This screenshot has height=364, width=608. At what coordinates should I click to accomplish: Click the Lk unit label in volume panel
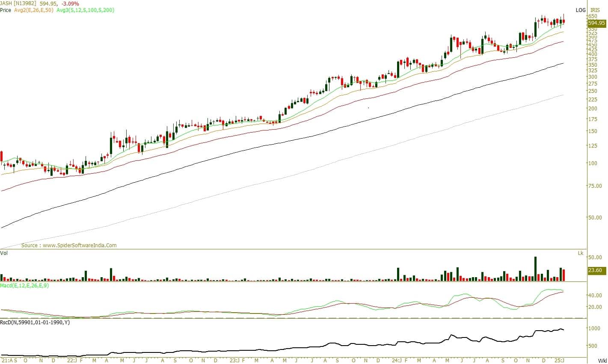(581, 253)
